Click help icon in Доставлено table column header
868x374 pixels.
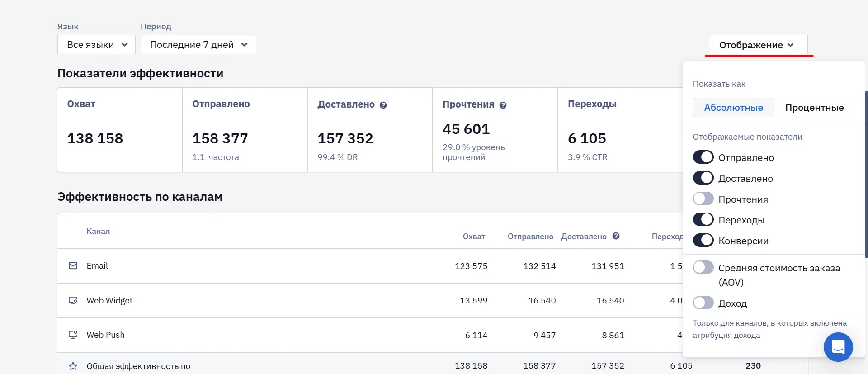click(x=616, y=236)
